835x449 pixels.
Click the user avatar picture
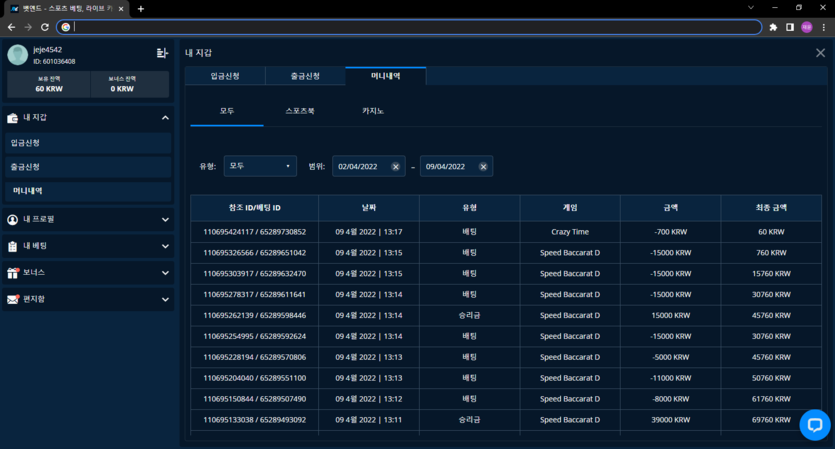[18, 55]
